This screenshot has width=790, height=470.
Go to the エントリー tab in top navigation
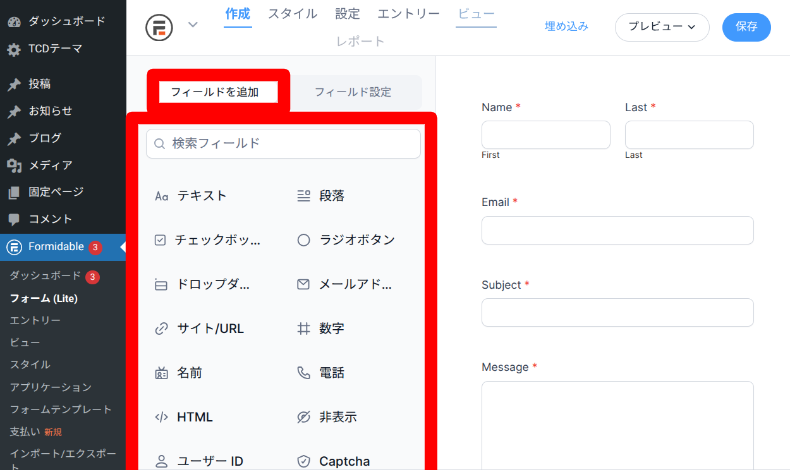[409, 14]
